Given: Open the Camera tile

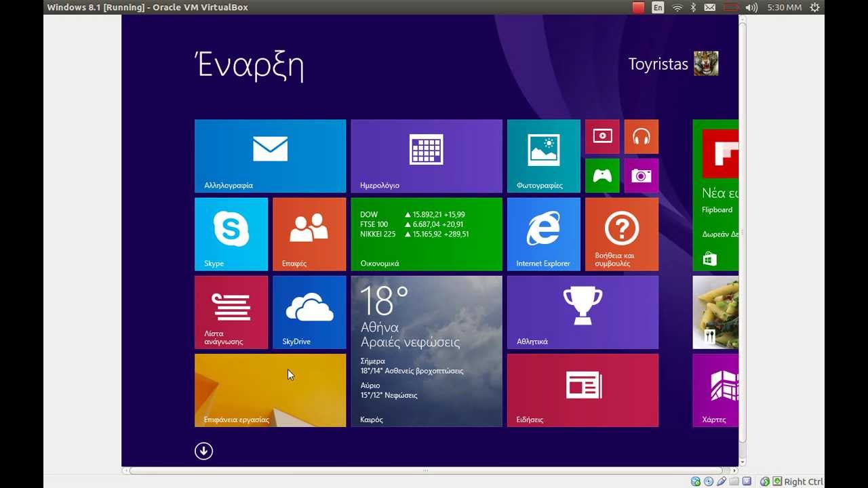Looking at the screenshot, I should [642, 176].
